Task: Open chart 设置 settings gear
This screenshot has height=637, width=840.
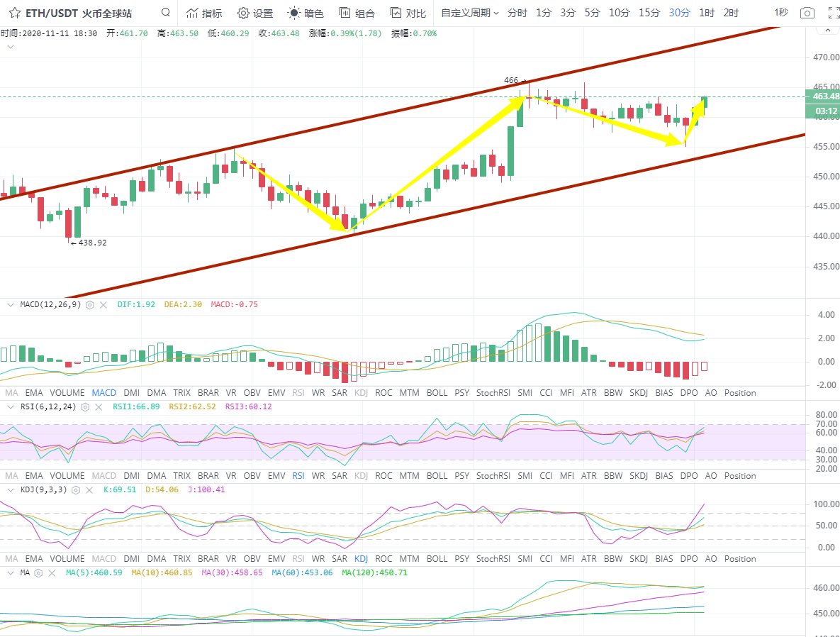Action: (254, 13)
